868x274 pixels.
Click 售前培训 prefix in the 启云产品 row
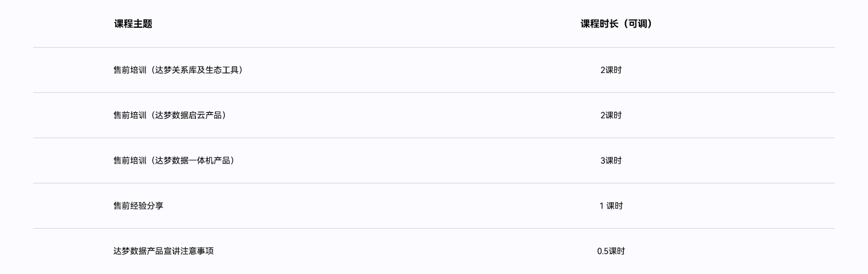(x=130, y=115)
